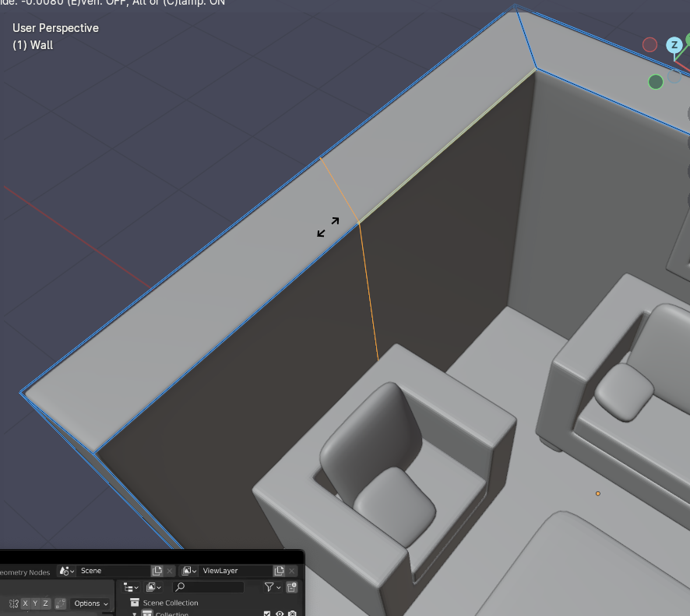Create a new scene with the Scene copy icon
The image size is (690, 616).
[157, 571]
